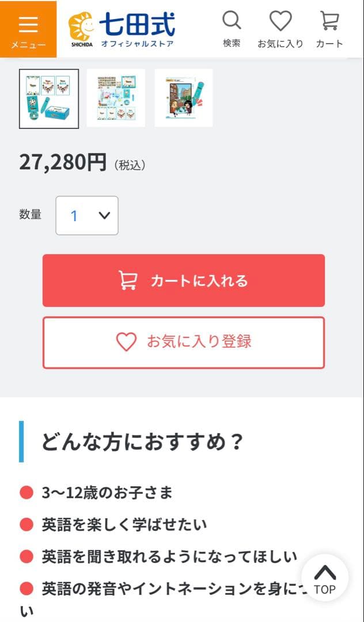The height and width of the screenshot is (622, 364).
Task: Select the first product thumbnail with pen set
Action: pos(49,98)
